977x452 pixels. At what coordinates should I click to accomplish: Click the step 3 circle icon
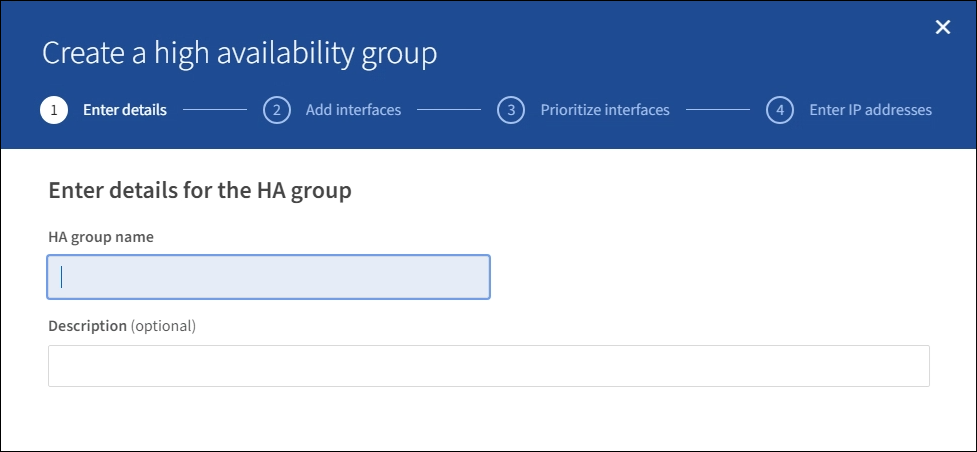pyautogui.click(x=511, y=110)
